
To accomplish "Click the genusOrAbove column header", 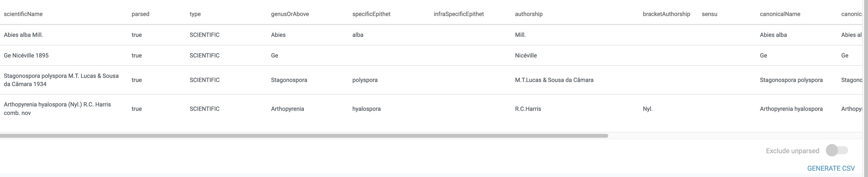I will (x=290, y=14).
